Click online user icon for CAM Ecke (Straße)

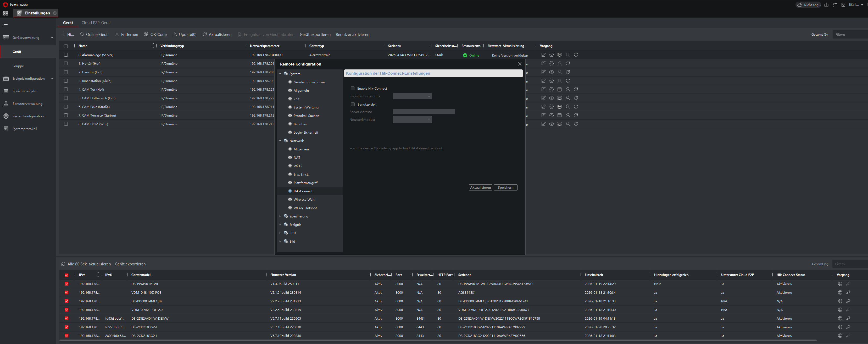pyautogui.click(x=567, y=107)
